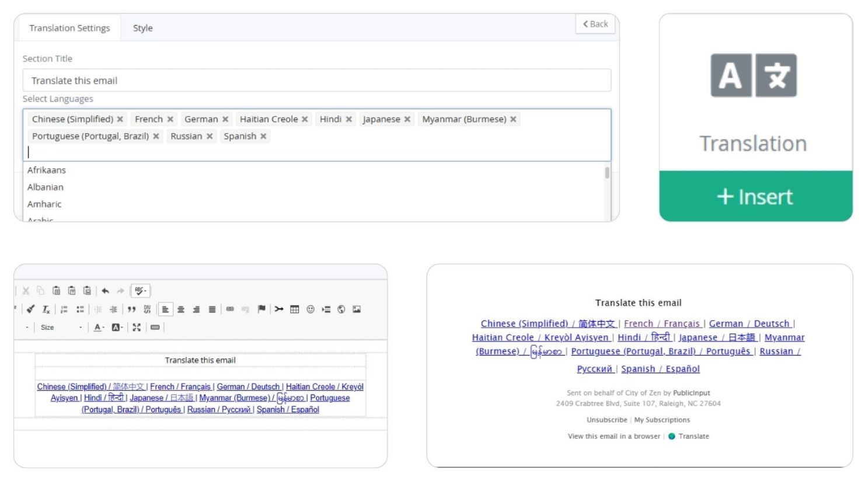This screenshot has height=481, width=868.
Task: Maximize the editor with the fullscreen icon
Action: pos(137,327)
